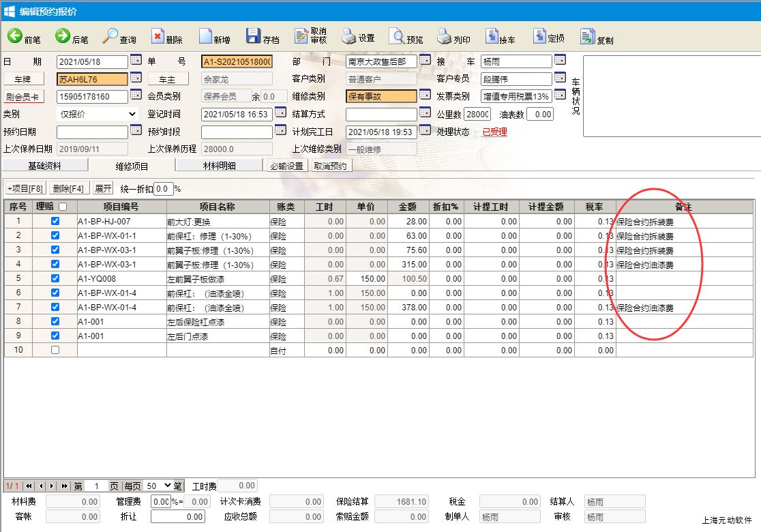Screen dimensions: 761x532
Task: Click the 存档 save disk icon
Action: pyautogui.click(x=254, y=37)
